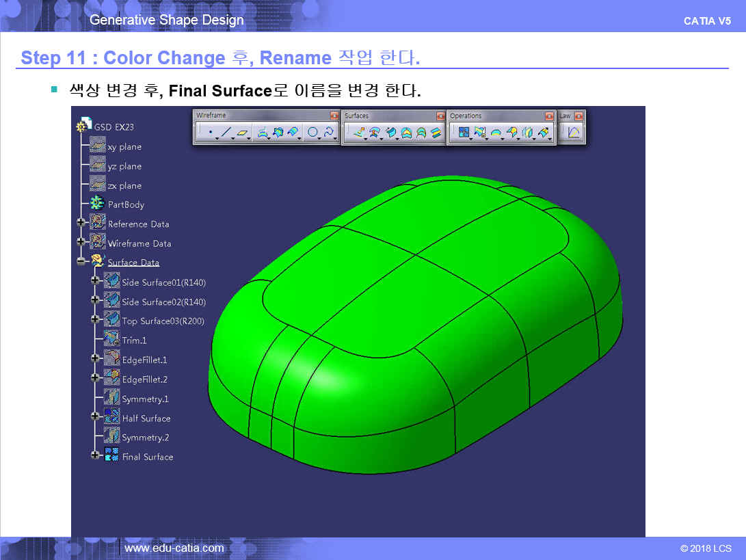Choose the Spline curve tool

(330, 133)
